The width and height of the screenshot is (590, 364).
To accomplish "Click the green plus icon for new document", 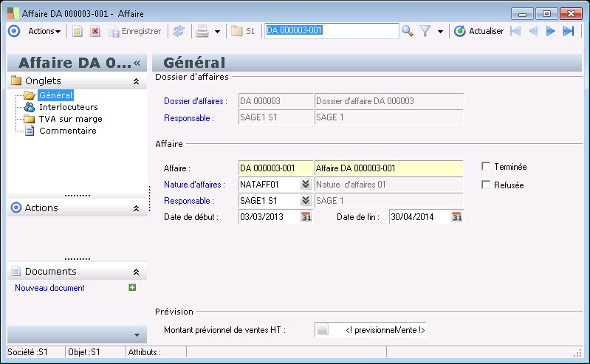I will click(x=132, y=288).
